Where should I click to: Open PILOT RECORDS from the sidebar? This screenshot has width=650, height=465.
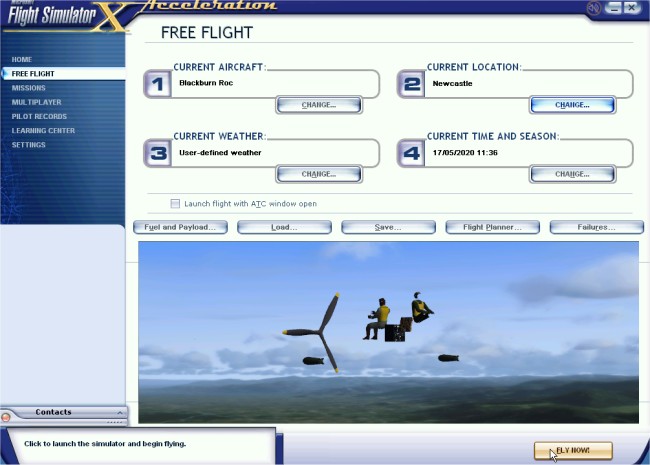[x=39, y=116]
